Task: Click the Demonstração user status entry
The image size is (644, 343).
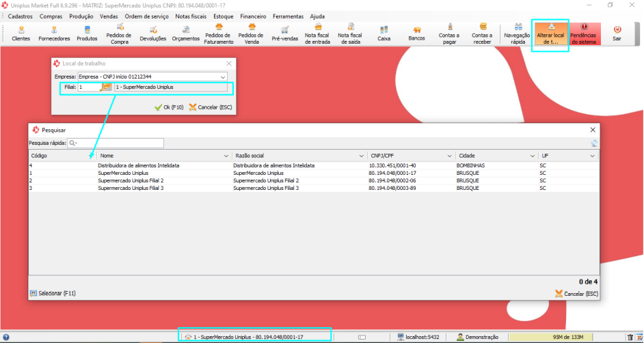Action: (478, 338)
